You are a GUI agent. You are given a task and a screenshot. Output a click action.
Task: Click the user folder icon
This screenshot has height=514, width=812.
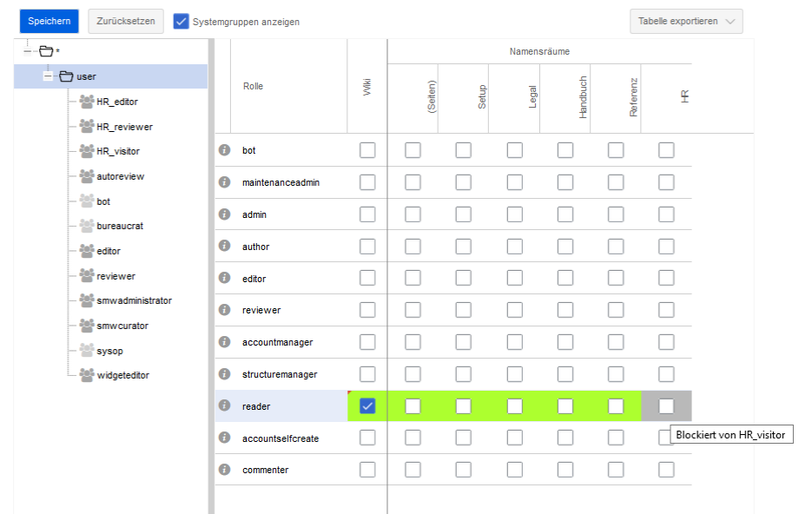tap(66, 76)
